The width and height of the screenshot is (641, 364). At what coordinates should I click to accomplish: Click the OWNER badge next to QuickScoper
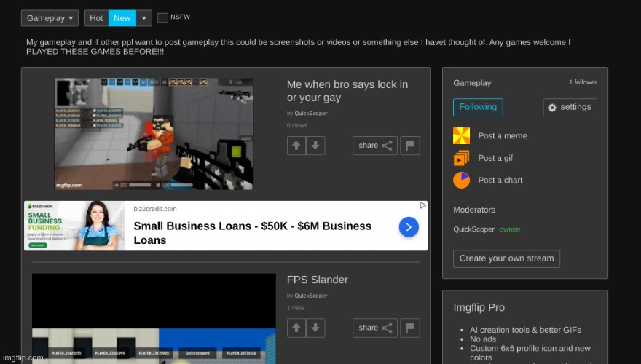tap(510, 229)
